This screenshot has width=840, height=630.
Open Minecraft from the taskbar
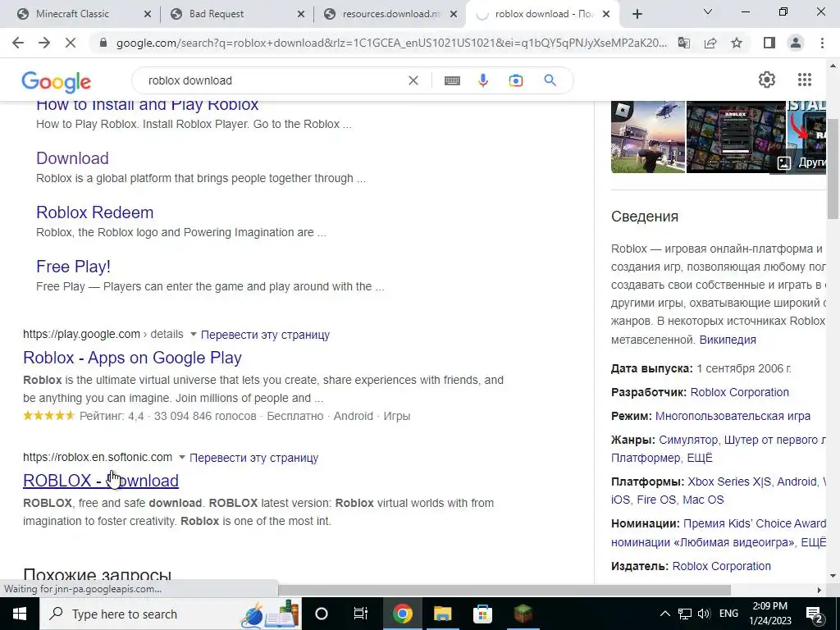pyautogui.click(x=523, y=614)
